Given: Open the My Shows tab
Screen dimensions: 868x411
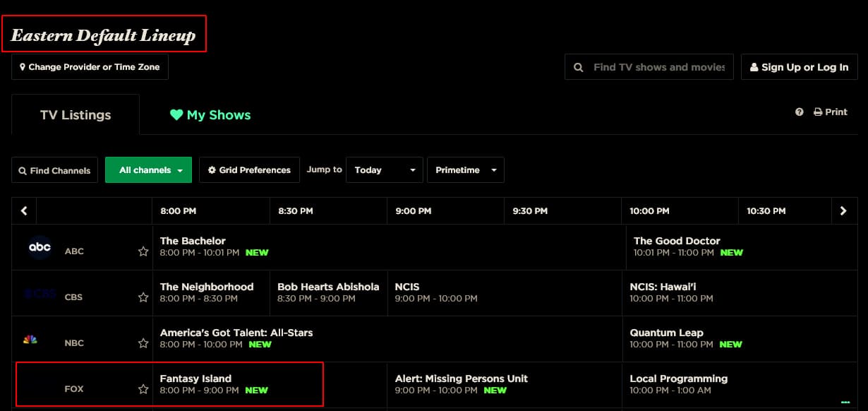Looking at the screenshot, I should click(210, 115).
